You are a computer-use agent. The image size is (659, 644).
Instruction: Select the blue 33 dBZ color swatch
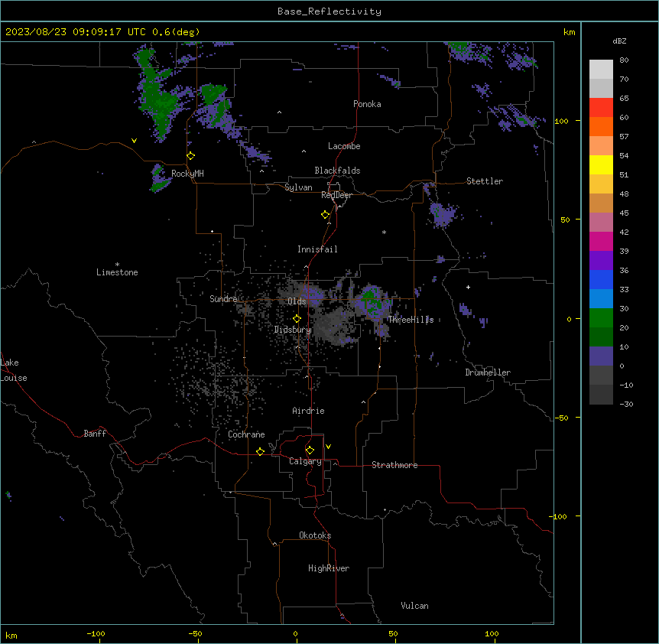tap(601, 279)
